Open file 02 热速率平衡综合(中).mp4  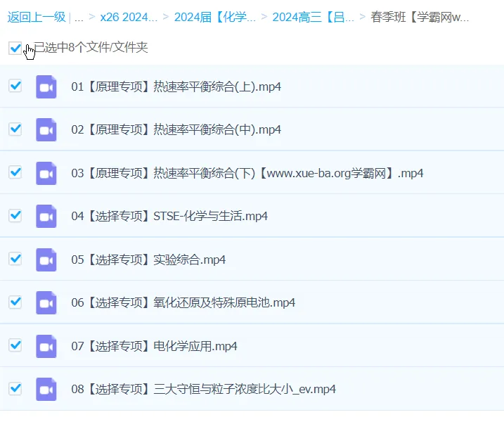176,130
